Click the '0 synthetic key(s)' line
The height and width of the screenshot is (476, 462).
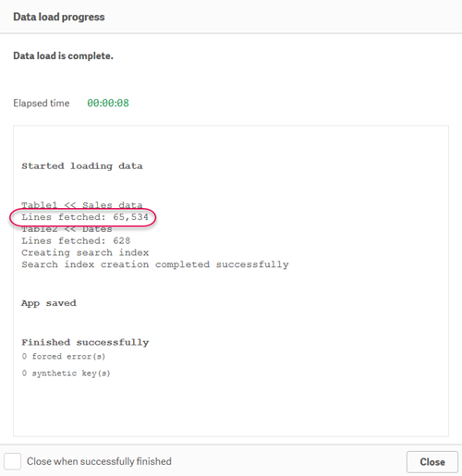pos(66,373)
